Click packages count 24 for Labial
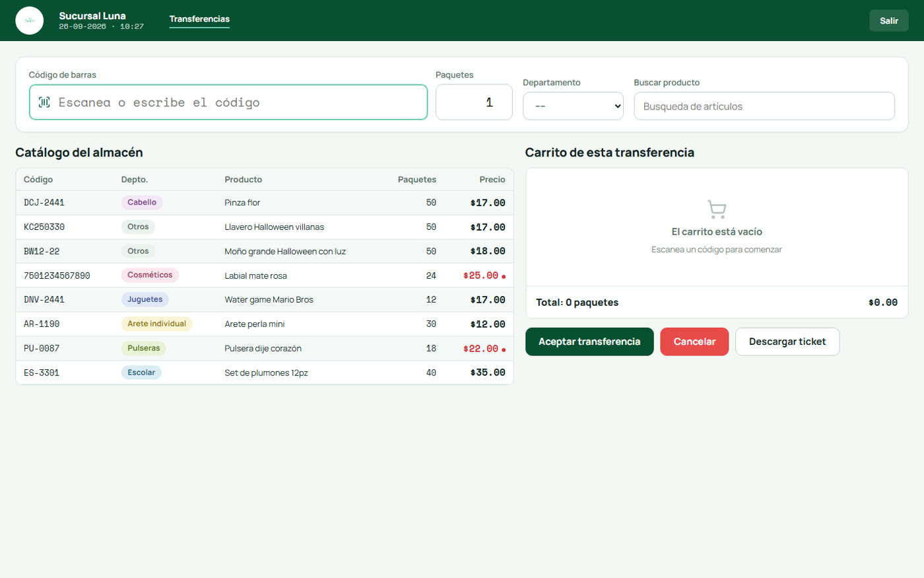This screenshot has height=578, width=924. click(431, 276)
